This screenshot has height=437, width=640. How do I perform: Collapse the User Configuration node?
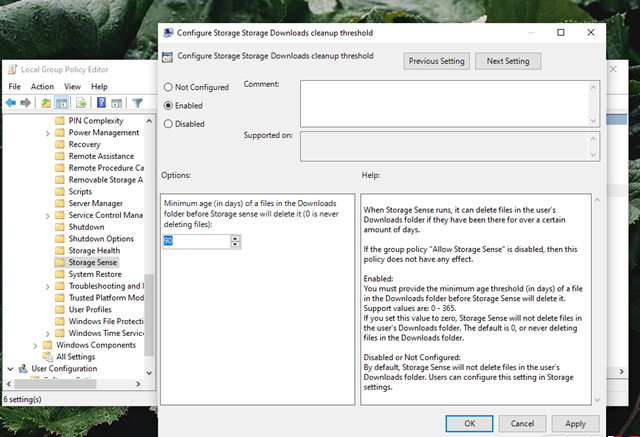(x=10, y=369)
